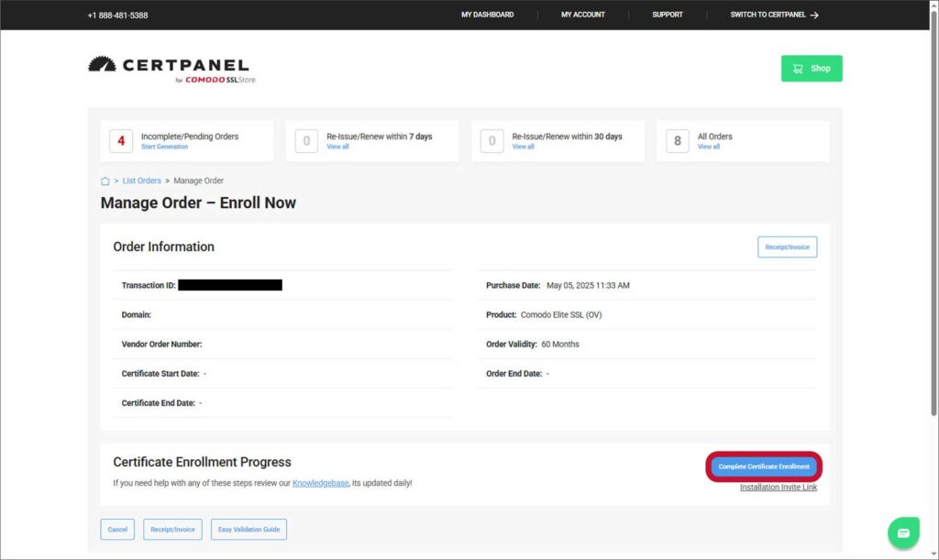Click the Vendor Order Number label

[x=161, y=344]
